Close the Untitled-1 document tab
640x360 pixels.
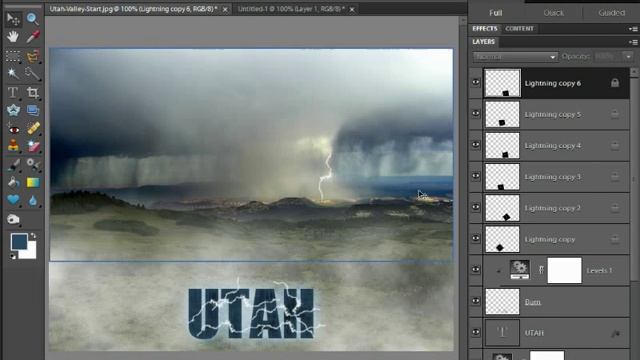[352, 9]
